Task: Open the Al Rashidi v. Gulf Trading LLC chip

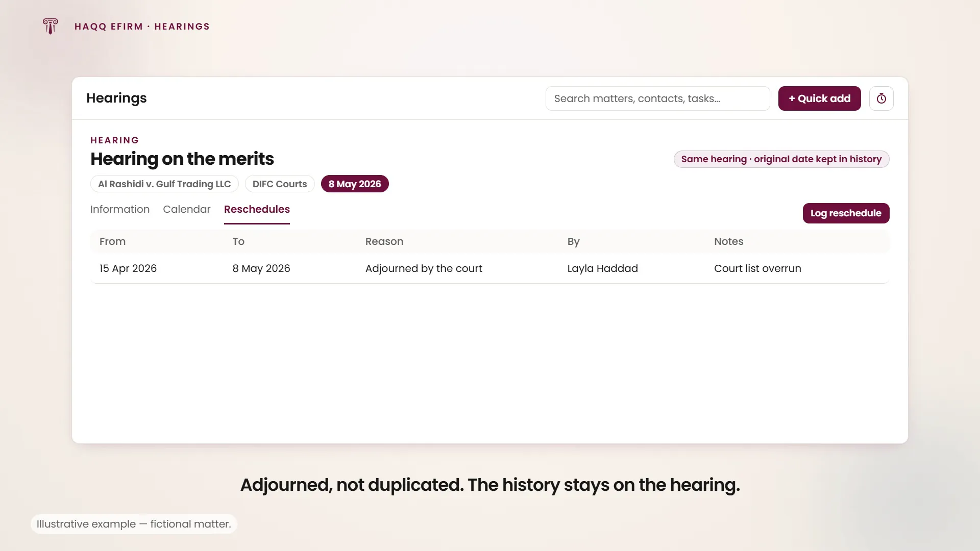Action: (x=164, y=184)
